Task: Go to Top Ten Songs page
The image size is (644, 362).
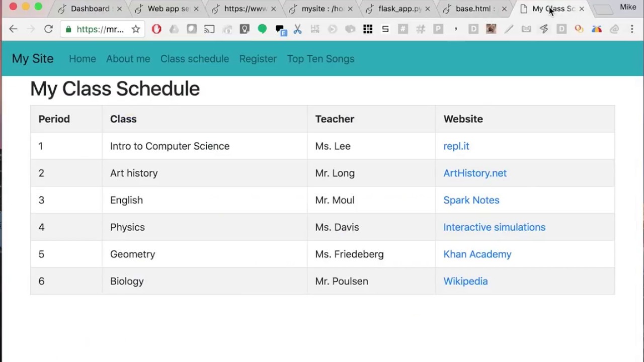Action: 320,59
